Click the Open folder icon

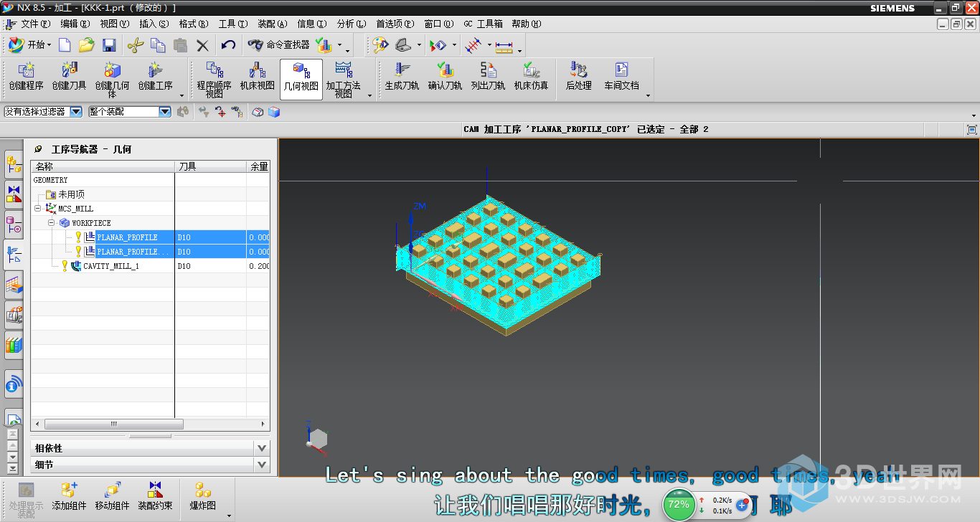point(86,45)
